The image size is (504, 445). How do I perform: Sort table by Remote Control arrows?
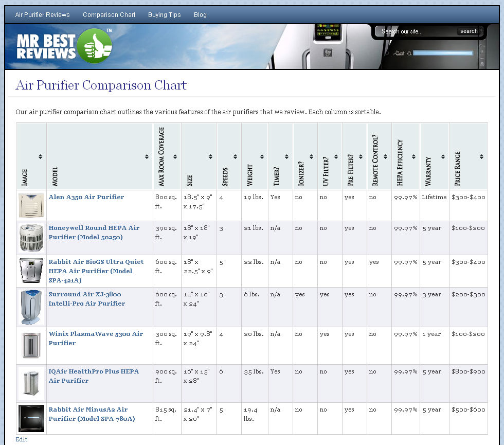pos(385,156)
